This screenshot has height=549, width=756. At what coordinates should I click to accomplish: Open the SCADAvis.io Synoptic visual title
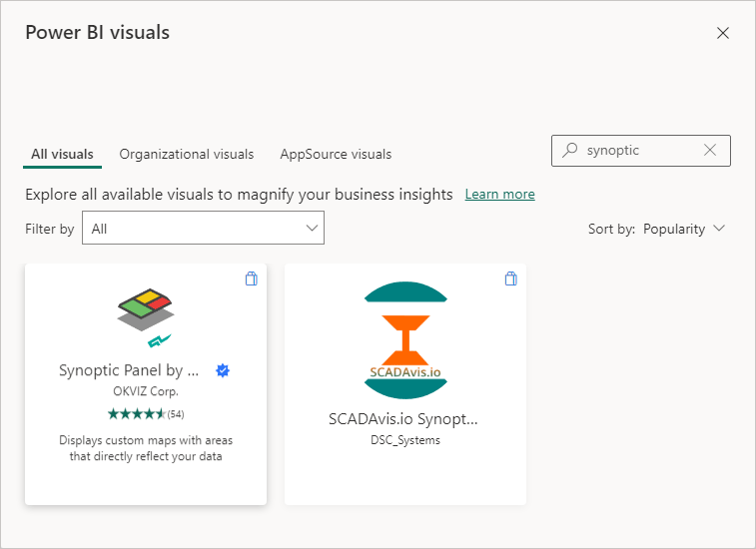tap(403, 419)
